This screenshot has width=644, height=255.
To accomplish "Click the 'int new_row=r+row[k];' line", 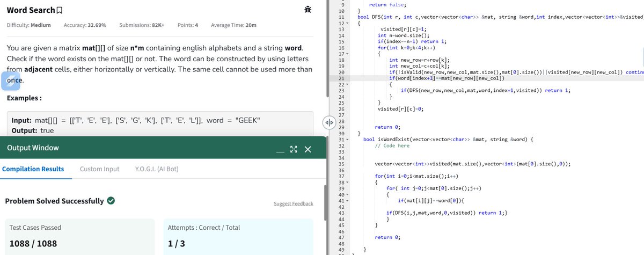I will pyautogui.click(x=421, y=60).
